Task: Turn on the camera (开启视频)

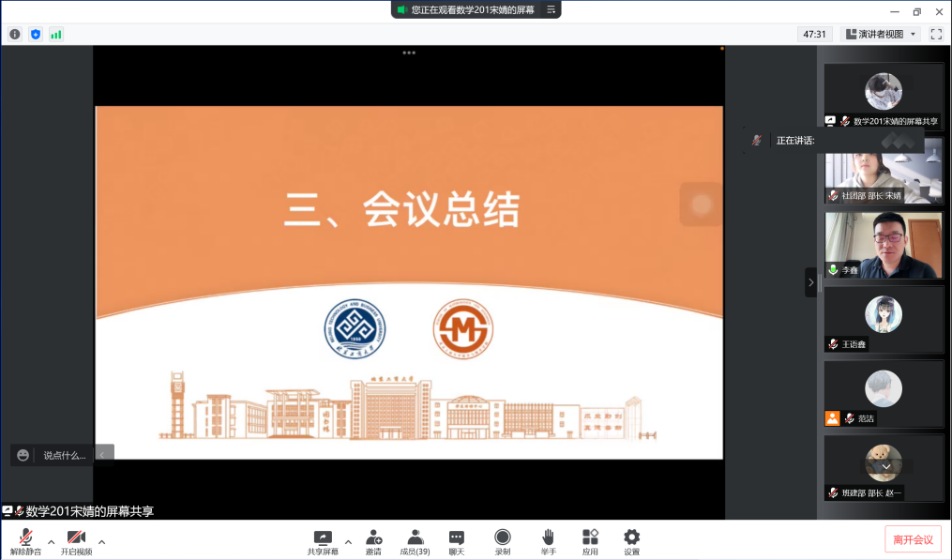Action: pos(76,541)
